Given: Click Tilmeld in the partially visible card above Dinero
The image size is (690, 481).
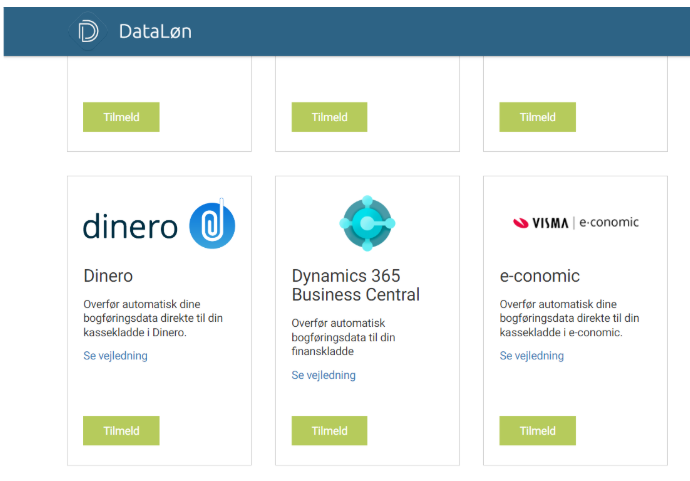Looking at the screenshot, I should (121, 117).
